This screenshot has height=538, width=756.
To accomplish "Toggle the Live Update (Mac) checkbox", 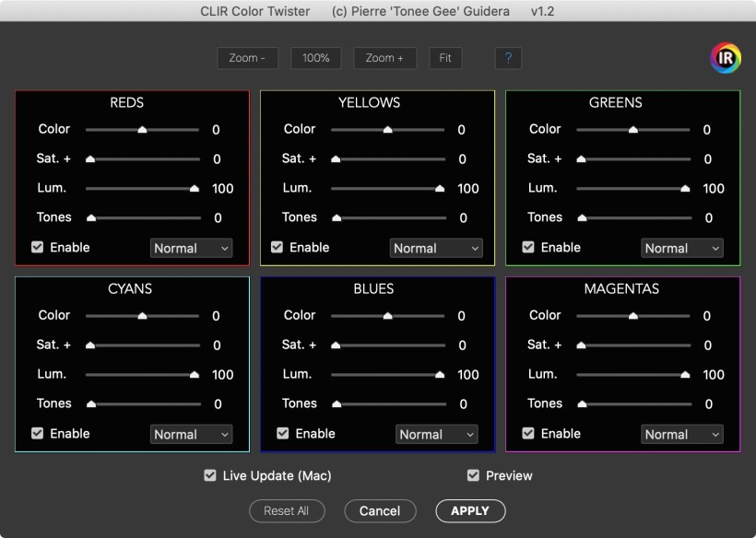I will [210, 475].
